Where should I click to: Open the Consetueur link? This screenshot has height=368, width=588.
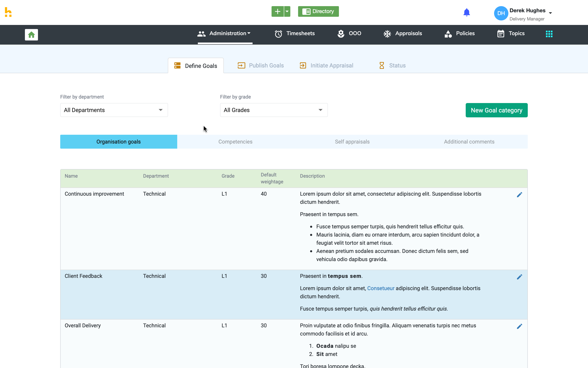pos(381,288)
